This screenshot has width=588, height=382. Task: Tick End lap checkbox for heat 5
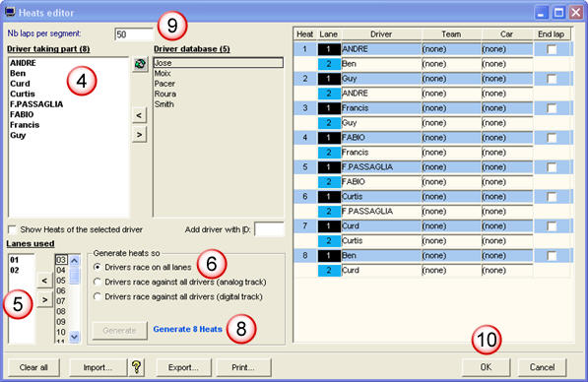552,167
